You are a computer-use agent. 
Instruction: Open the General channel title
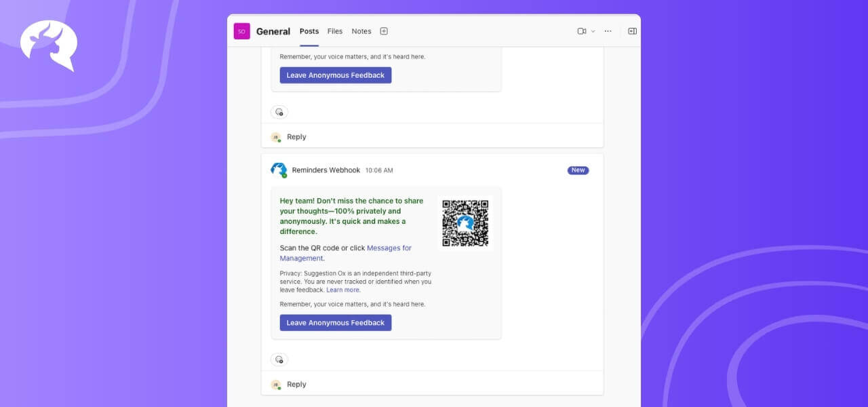[x=273, y=31]
